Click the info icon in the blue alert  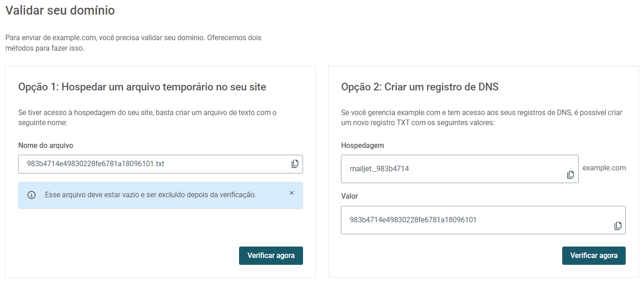coord(32,195)
